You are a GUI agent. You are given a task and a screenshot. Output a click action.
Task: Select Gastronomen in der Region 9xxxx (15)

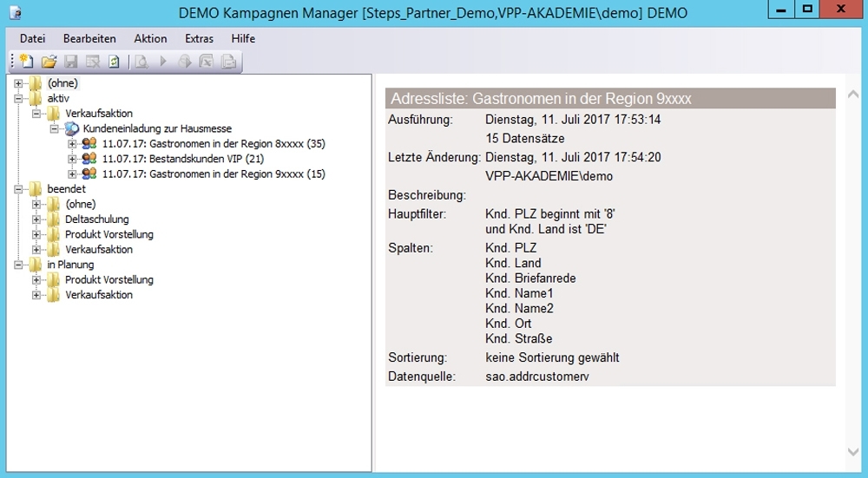point(213,174)
